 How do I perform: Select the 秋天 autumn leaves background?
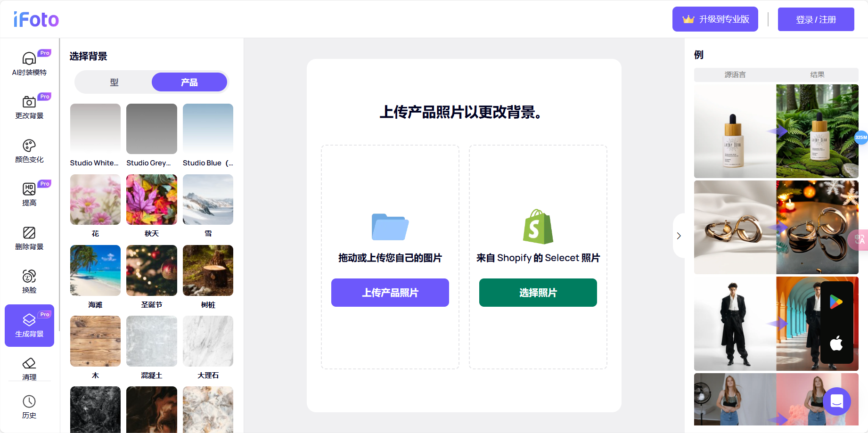[152, 199]
